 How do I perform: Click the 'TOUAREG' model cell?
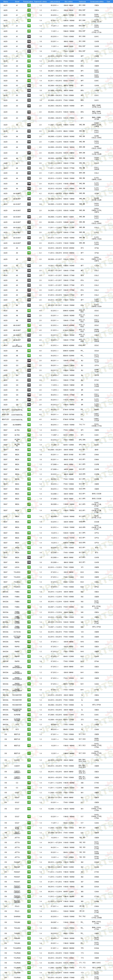pyautogui.click(x=17, y=948)
